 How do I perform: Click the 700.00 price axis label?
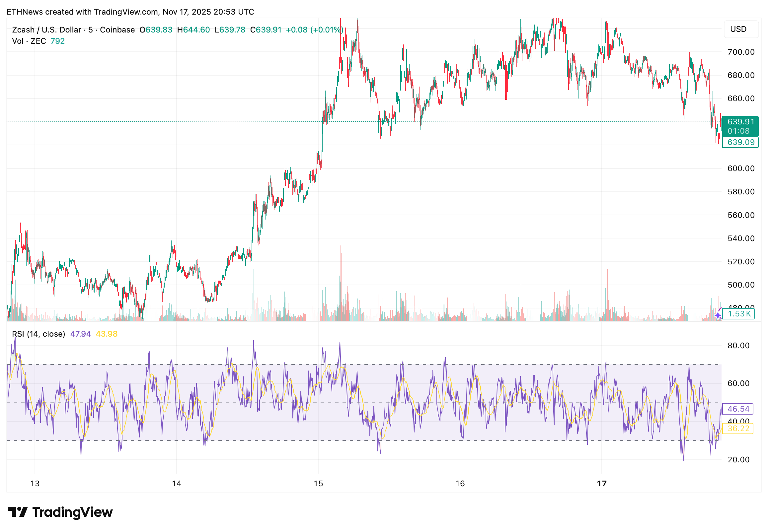coord(741,52)
